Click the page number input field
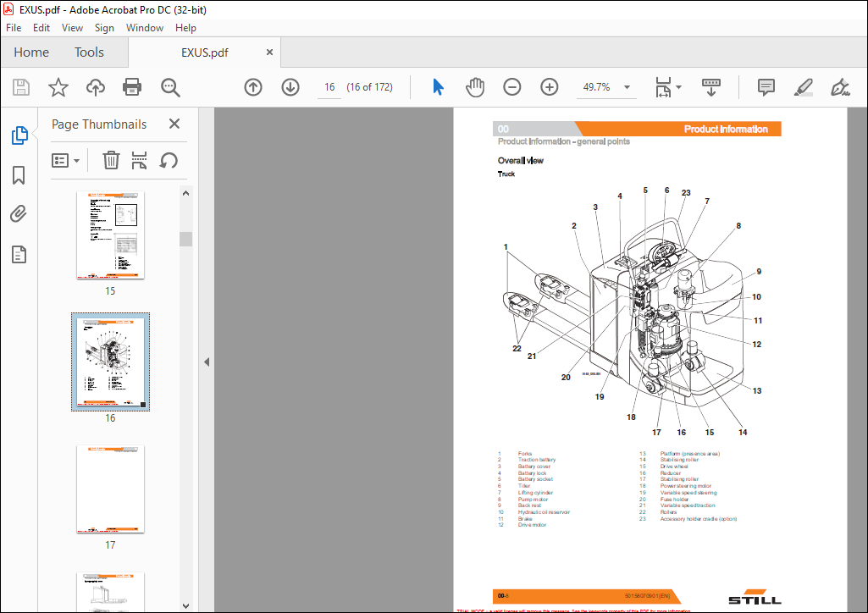868x613 pixels. (x=329, y=87)
